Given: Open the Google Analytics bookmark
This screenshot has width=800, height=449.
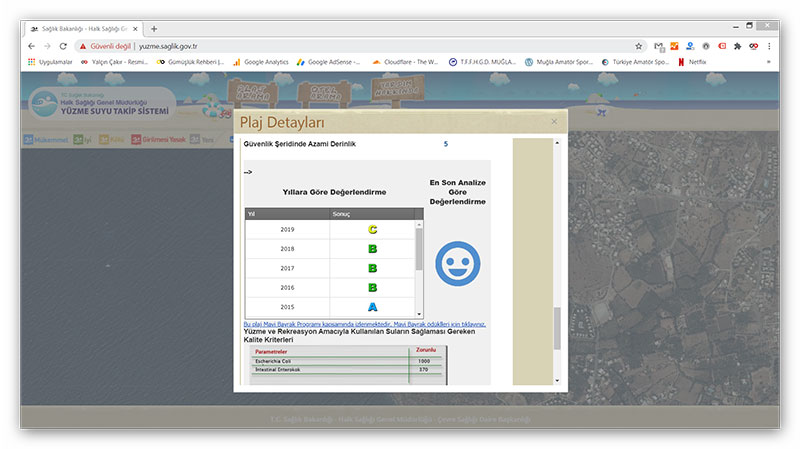Looking at the screenshot, I should tap(260, 62).
